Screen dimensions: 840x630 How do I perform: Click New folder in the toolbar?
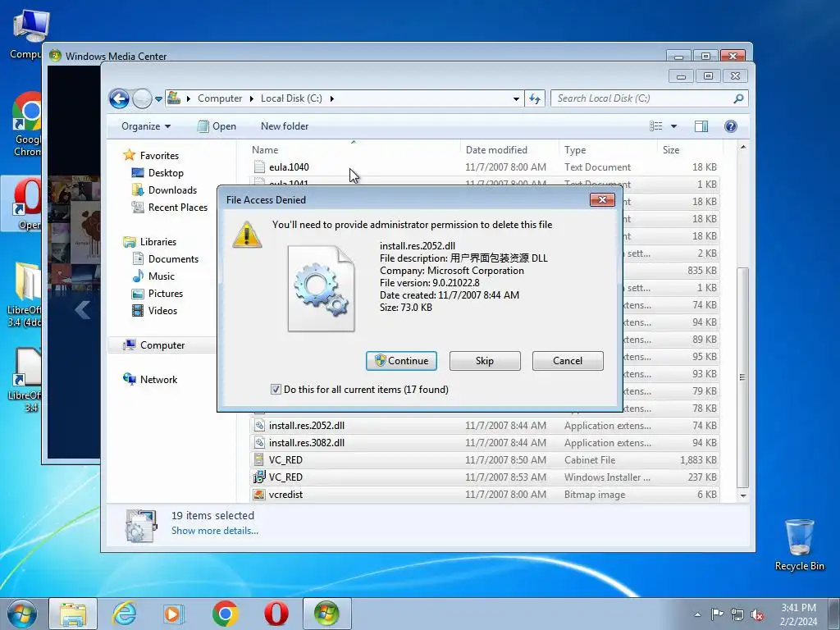[x=285, y=126]
